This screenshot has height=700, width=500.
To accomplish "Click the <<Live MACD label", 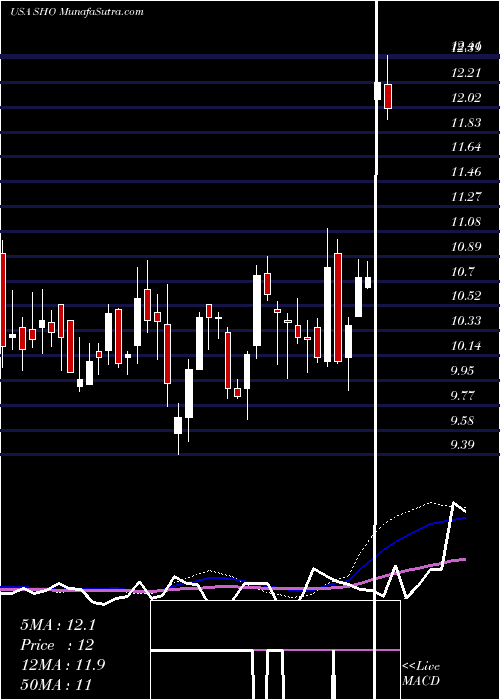I will (x=421, y=674).
